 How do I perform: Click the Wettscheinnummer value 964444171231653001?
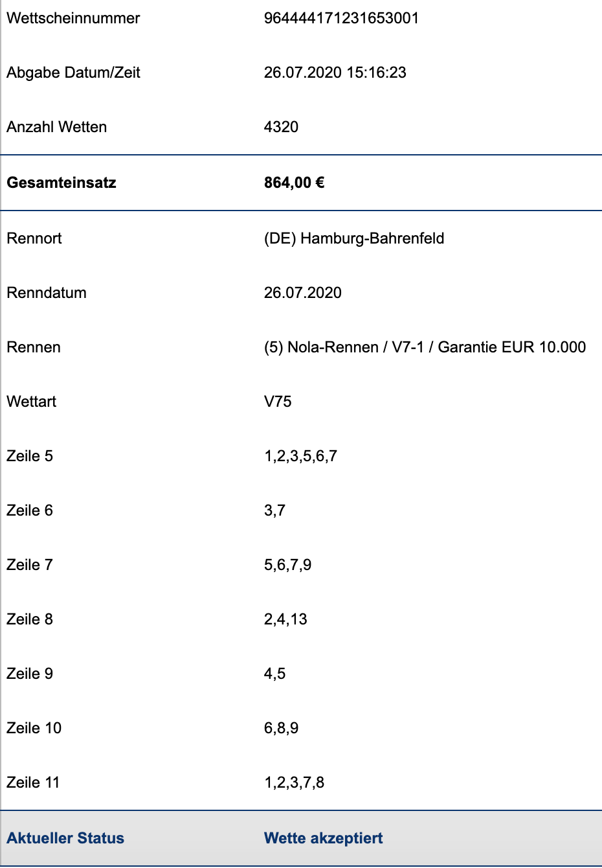coord(341,18)
